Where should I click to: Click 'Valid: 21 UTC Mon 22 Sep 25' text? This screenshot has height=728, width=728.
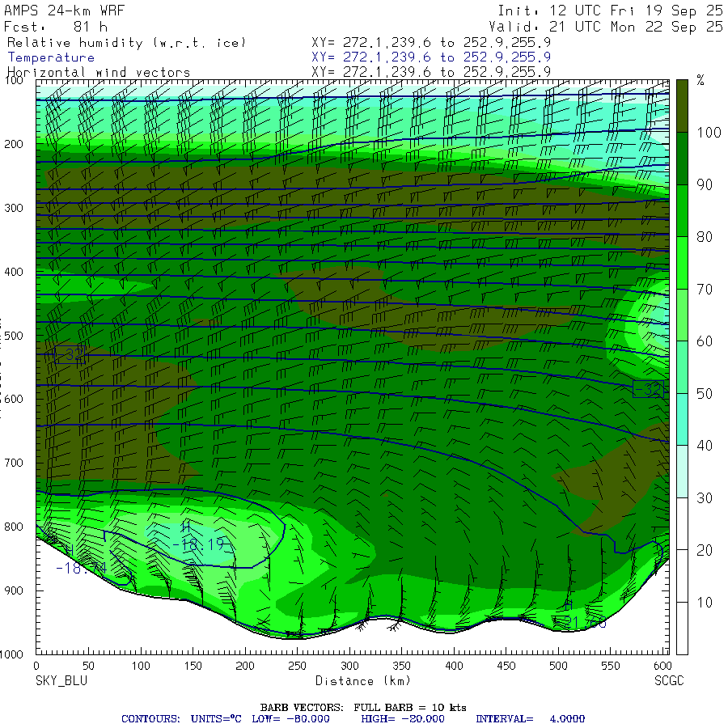[x=605, y=27]
